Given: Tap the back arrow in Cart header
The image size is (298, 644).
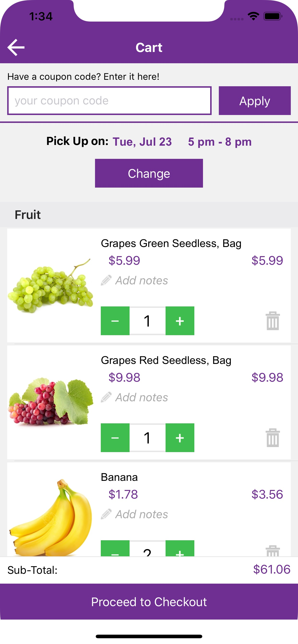Looking at the screenshot, I should pyautogui.click(x=16, y=47).
